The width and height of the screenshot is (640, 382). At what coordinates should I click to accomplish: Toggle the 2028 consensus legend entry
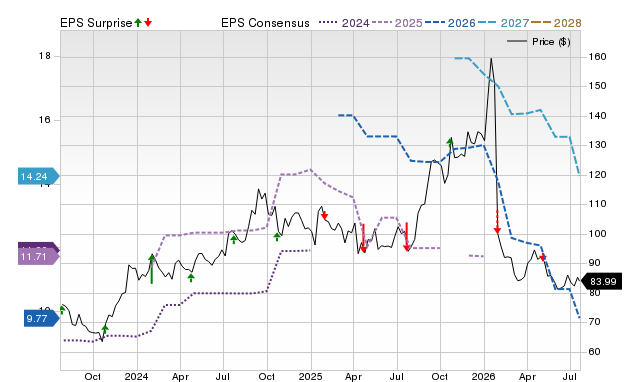(556, 23)
